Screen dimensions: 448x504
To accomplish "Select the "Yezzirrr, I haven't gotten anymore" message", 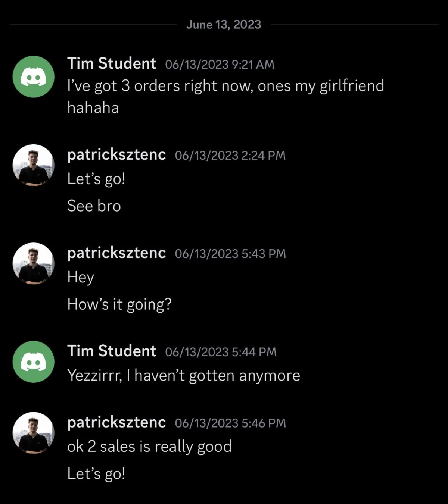I will coord(184,376).
